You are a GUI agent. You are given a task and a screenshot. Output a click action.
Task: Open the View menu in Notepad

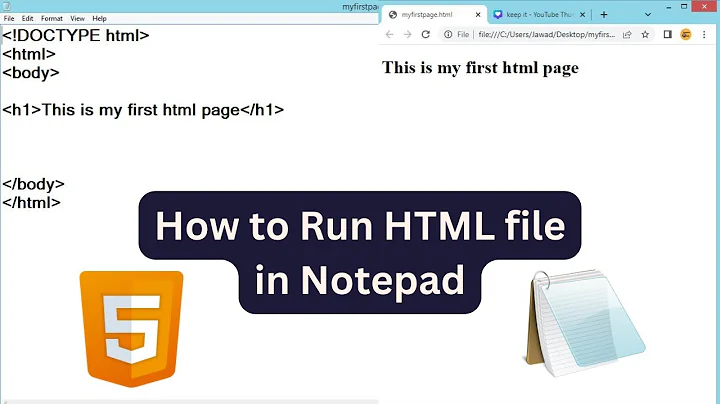coord(77,18)
